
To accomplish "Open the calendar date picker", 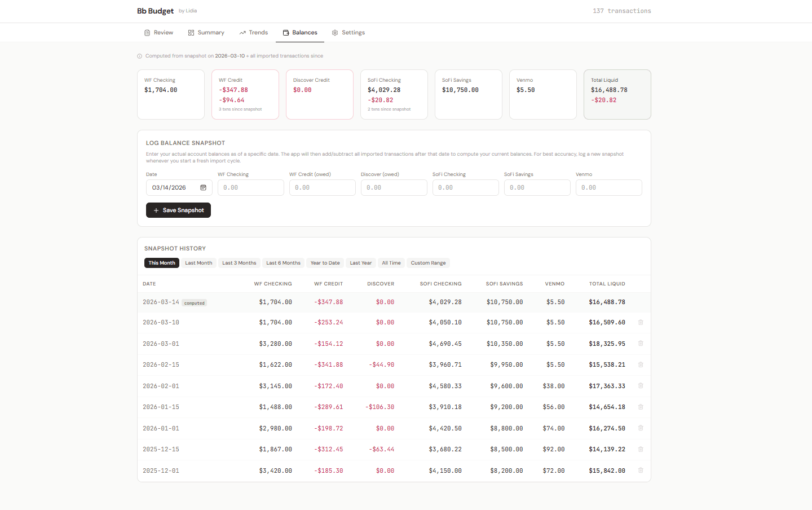I will click(203, 187).
